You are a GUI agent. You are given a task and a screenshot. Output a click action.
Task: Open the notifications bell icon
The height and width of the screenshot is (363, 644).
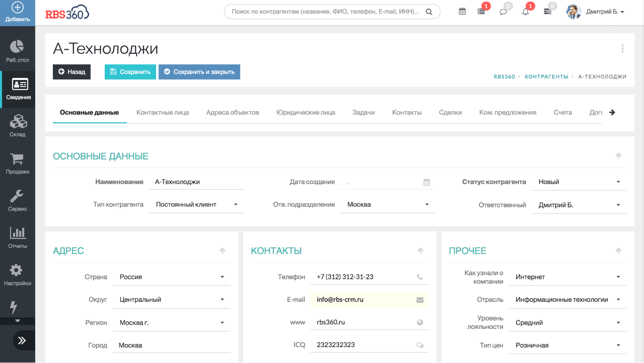click(x=525, y=12)
